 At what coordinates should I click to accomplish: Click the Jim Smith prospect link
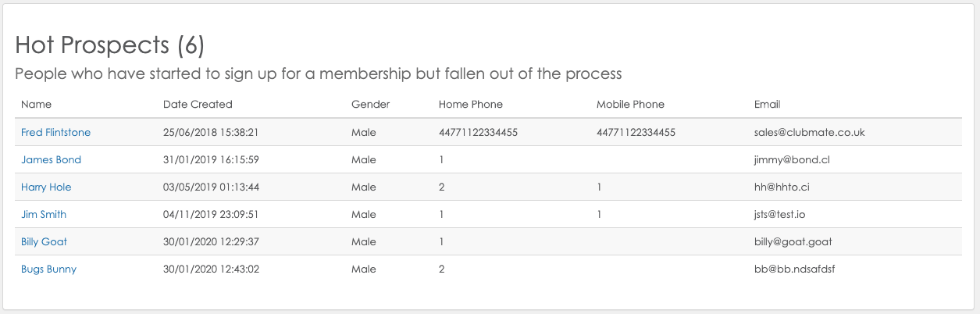coord(44,215)
